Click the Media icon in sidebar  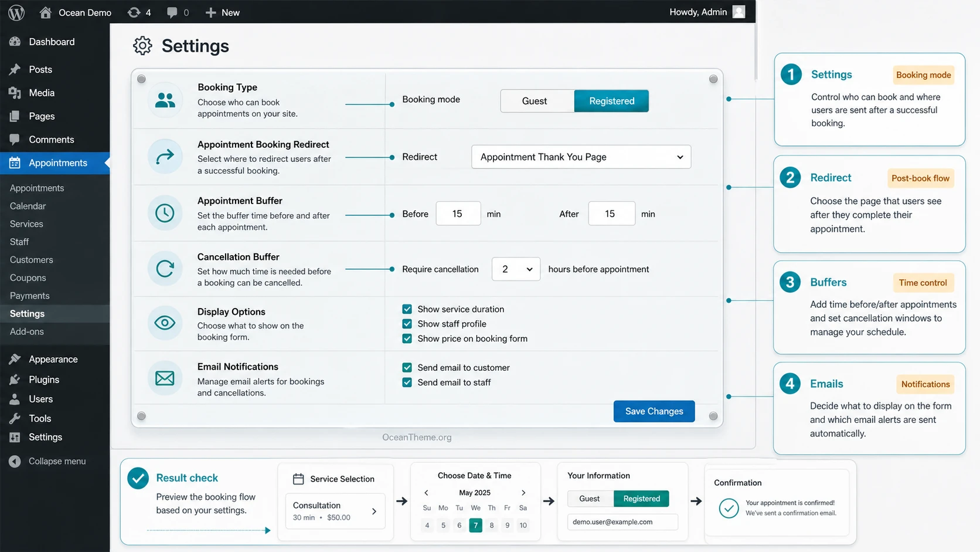tap(15, 93)
